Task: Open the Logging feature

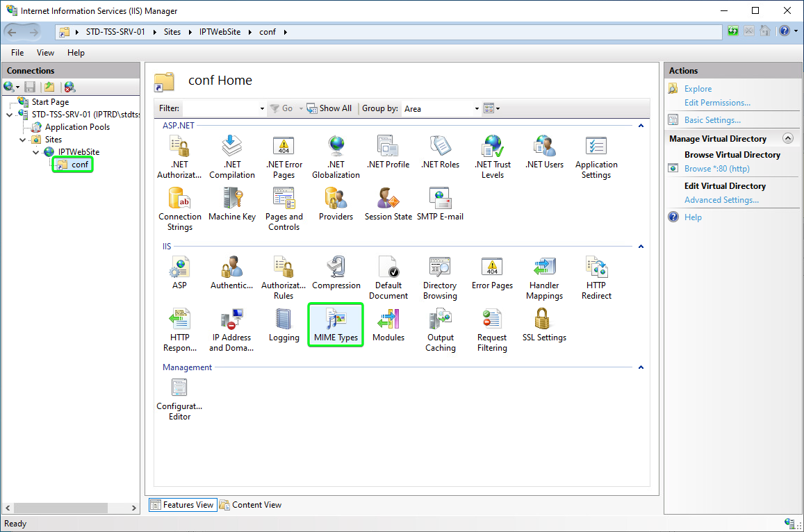Action: click(284, 325)
